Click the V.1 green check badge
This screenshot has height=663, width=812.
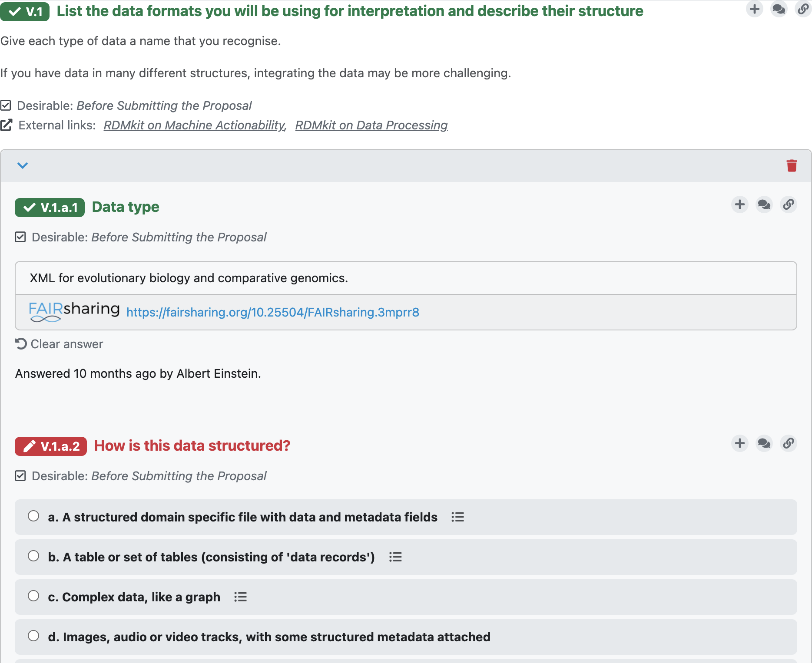25,12
